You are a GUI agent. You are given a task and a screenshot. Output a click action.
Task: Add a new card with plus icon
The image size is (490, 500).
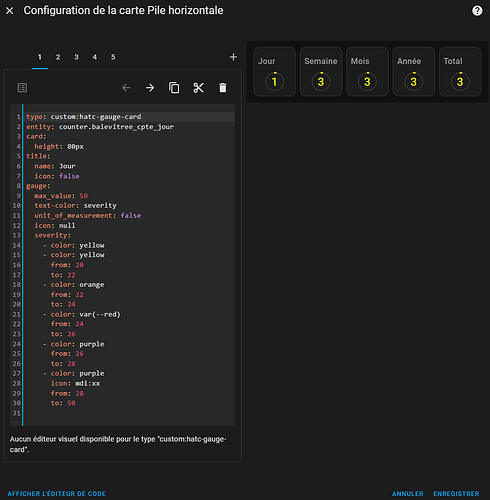point(233,57)
